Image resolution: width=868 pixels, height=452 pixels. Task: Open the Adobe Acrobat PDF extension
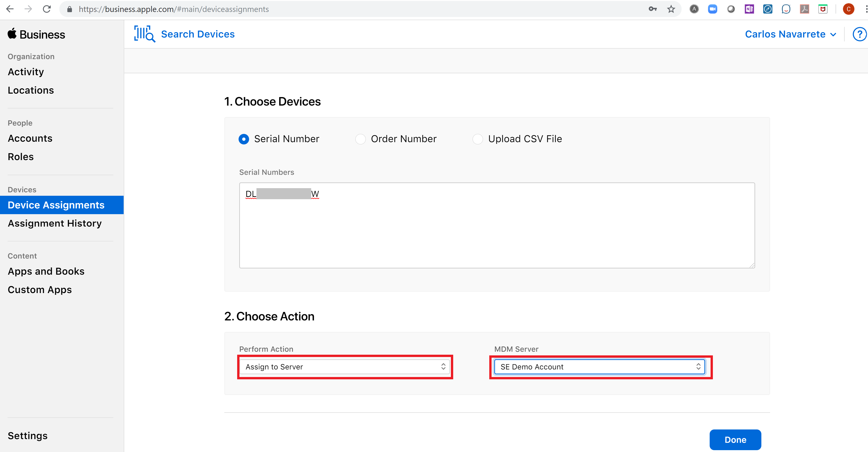[804, 9]
